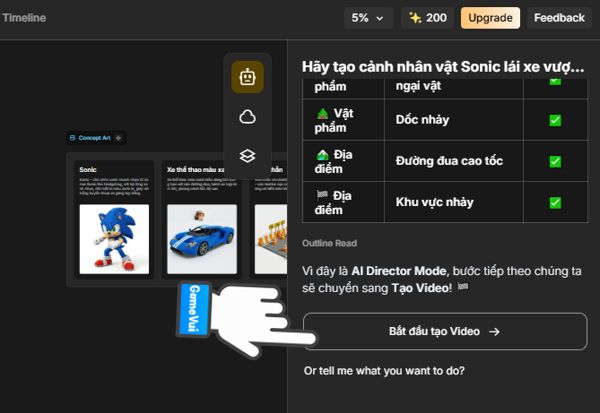
Task: Toggle checkbox for Đường đua cao tốc
Action: point(555,162)
